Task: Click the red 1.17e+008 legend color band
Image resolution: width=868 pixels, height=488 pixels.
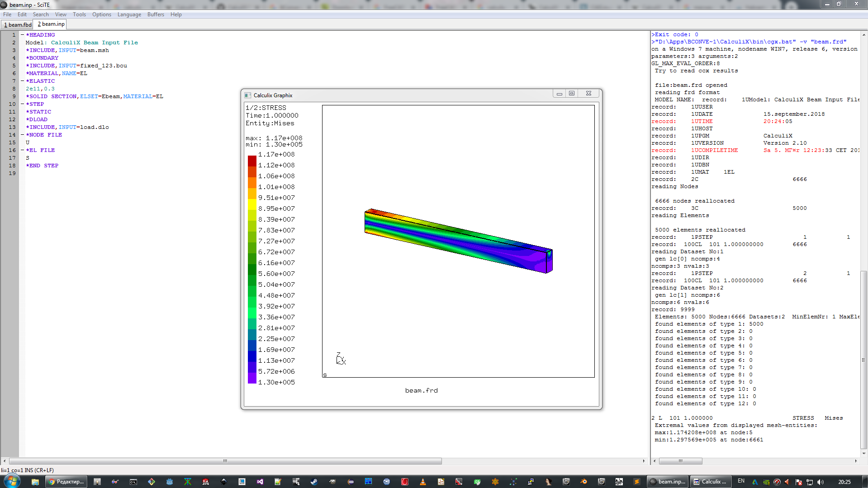Action: tap(252, 161)
